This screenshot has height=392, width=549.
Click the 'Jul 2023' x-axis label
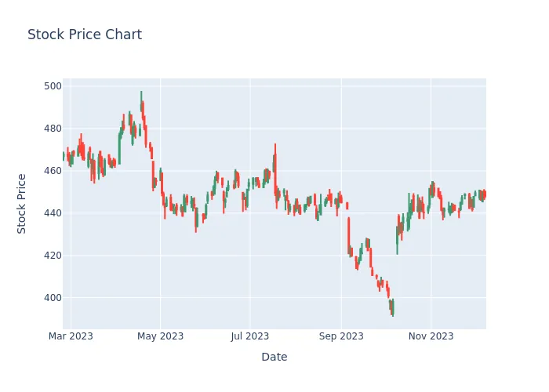[x=250, y=336]
